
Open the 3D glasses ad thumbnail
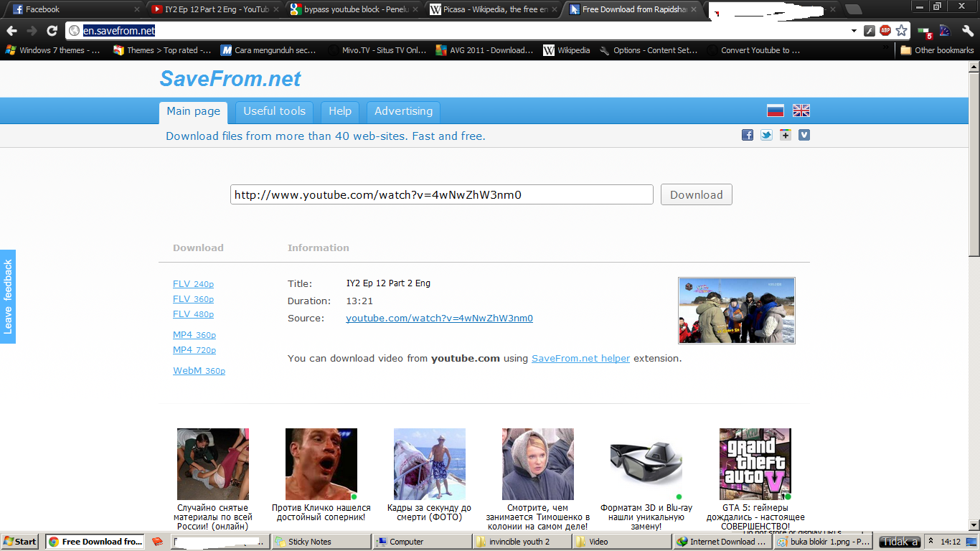click(646, 464)
